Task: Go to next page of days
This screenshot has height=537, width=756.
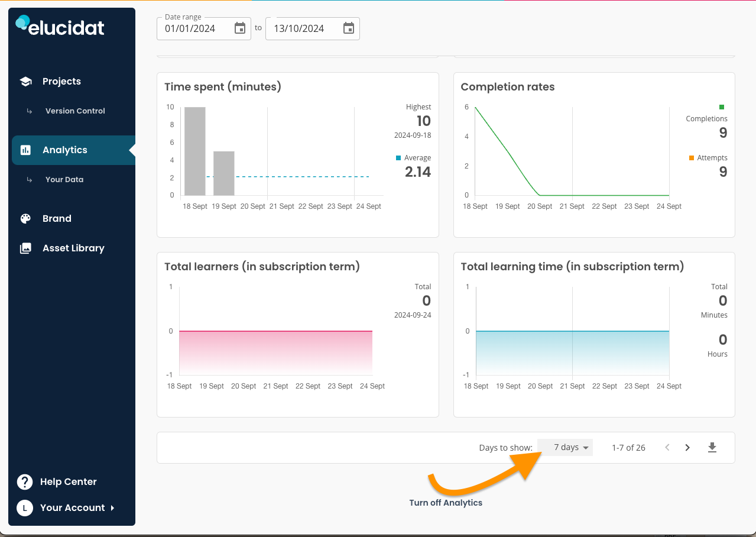Action: click(x=687, y=448)
